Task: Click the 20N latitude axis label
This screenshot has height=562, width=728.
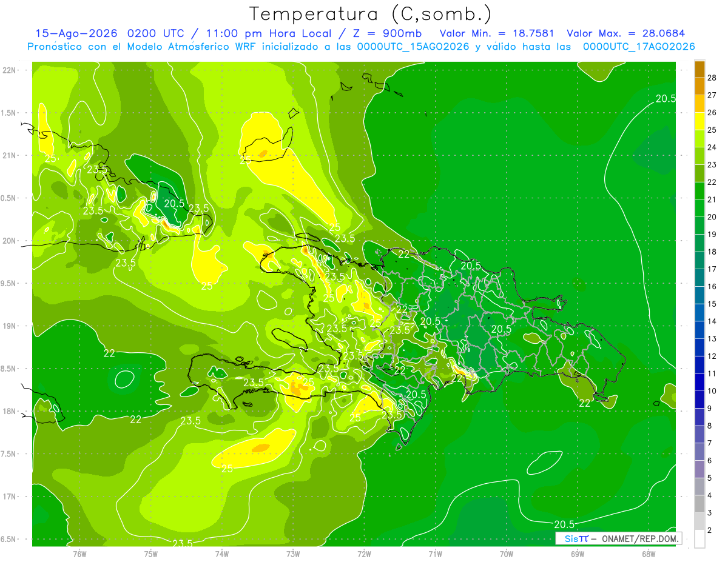Action: point(10,241)
